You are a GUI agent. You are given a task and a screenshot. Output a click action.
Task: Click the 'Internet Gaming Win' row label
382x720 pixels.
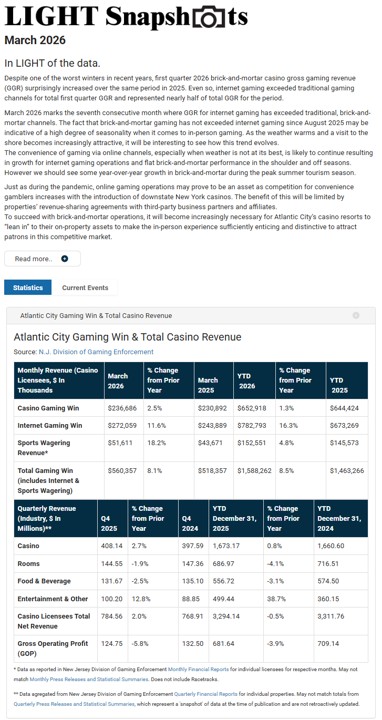click(x=50, y=425)
